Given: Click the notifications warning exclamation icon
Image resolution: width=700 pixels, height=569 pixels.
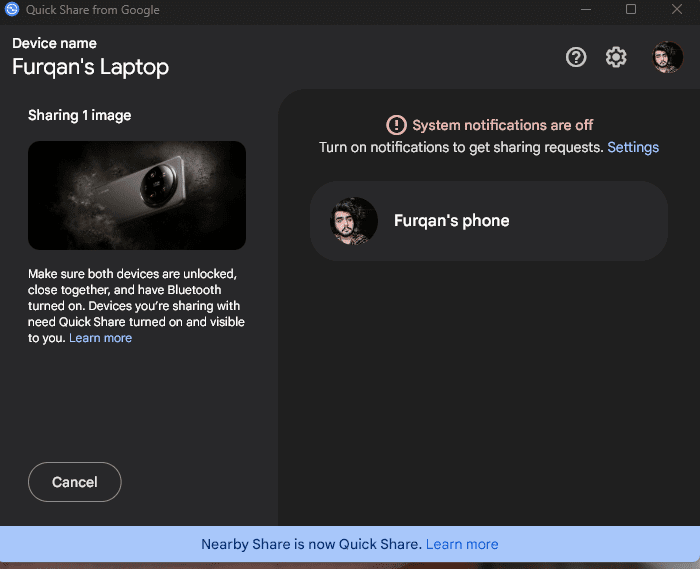Looking at the screenshot, I should (x=397, y=125).
